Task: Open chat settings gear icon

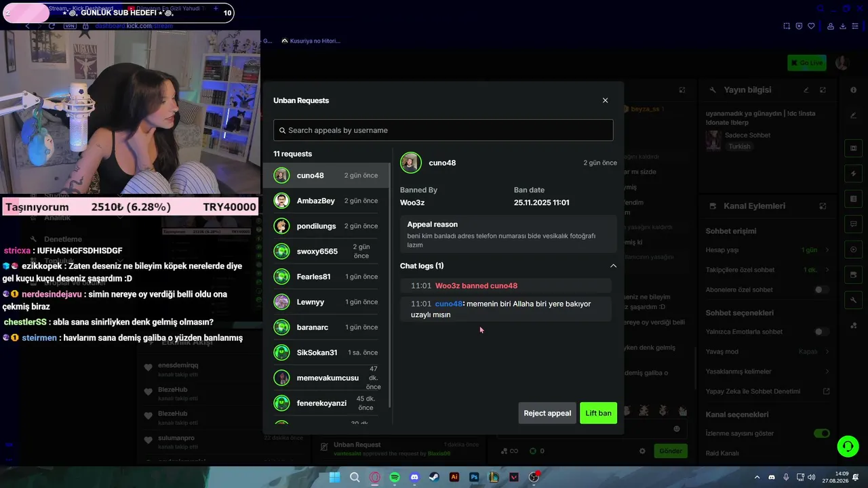Action: pos(642,451)
